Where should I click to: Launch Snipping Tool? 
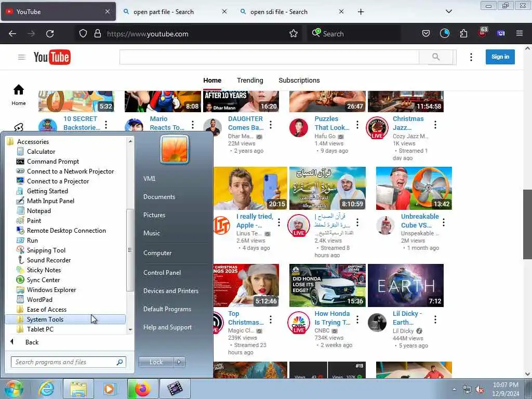46,250
